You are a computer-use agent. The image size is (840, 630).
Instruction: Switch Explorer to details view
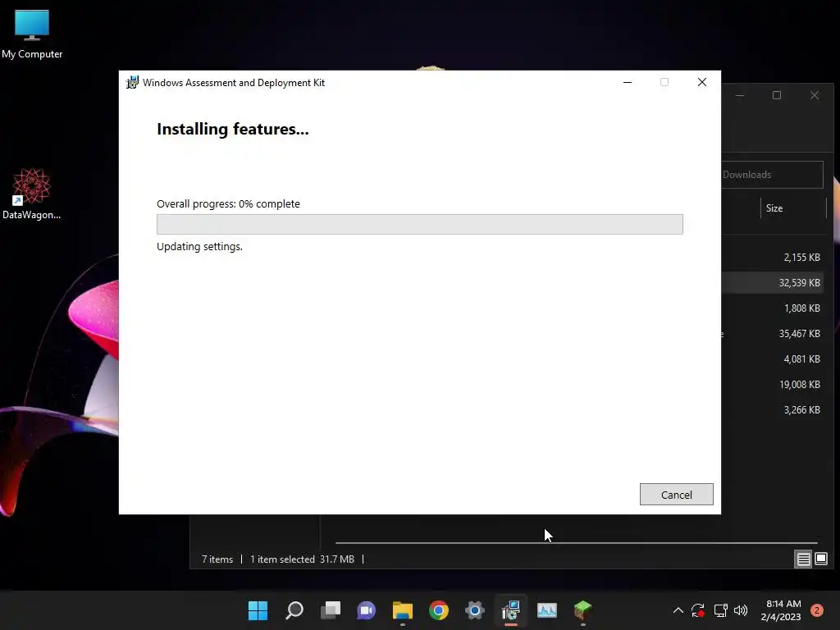(803, 559)
